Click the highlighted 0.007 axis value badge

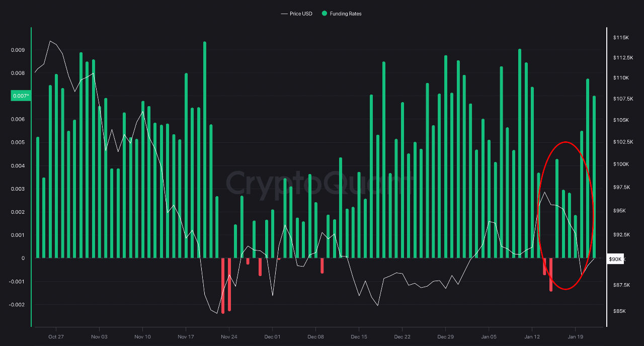20,95
